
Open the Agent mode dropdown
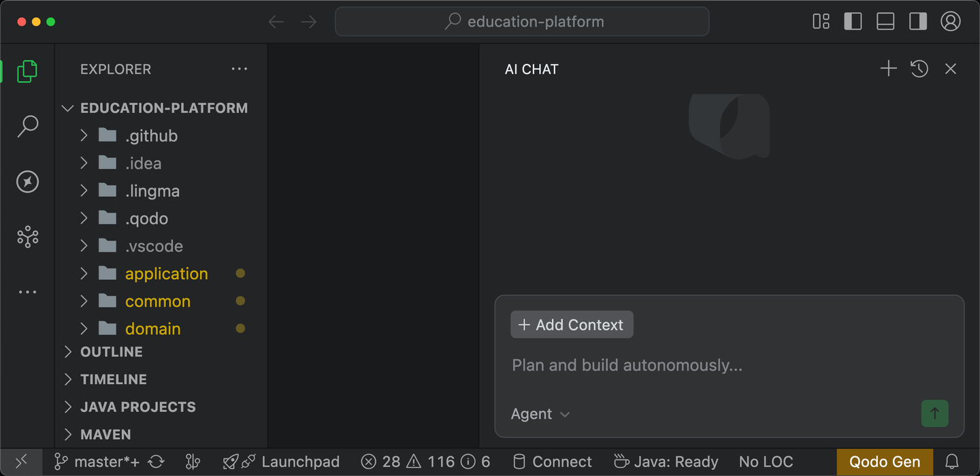[x=540, y=414]
